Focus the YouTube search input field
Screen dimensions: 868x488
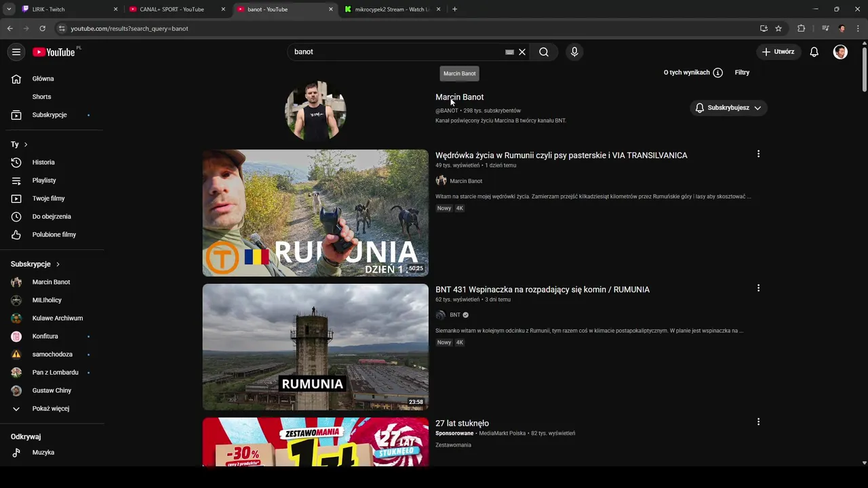397,52
